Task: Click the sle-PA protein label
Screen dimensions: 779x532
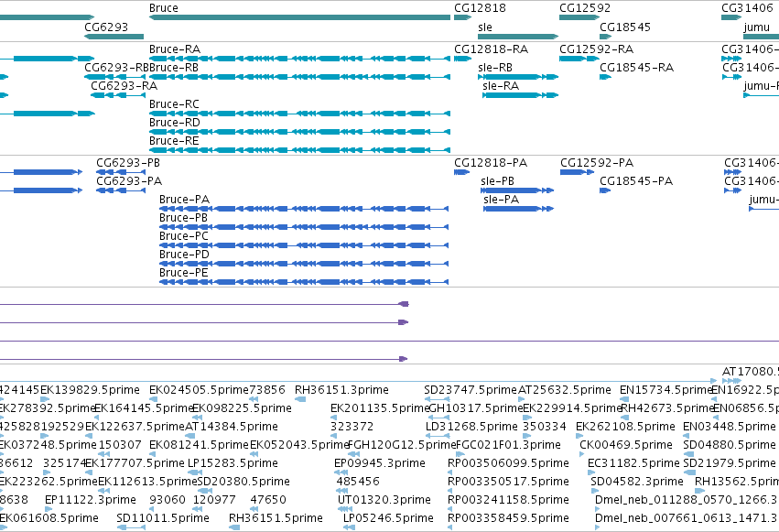Action: pos(502,200)
